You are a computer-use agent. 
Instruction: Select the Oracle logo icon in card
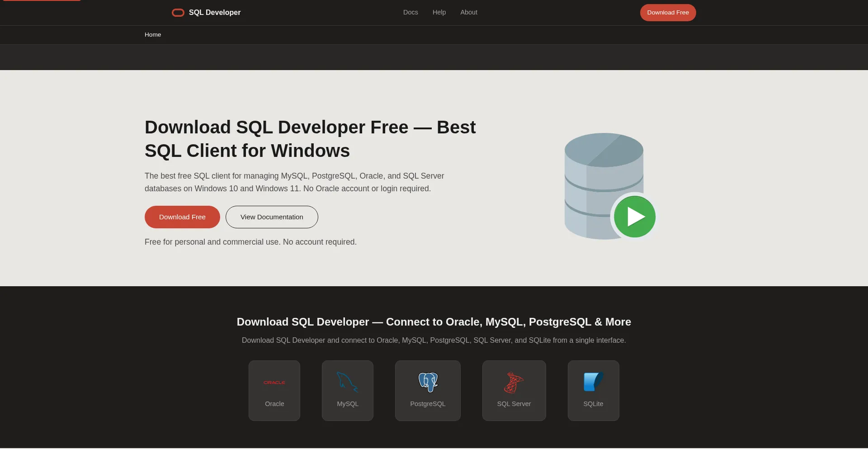coord(274,383)
